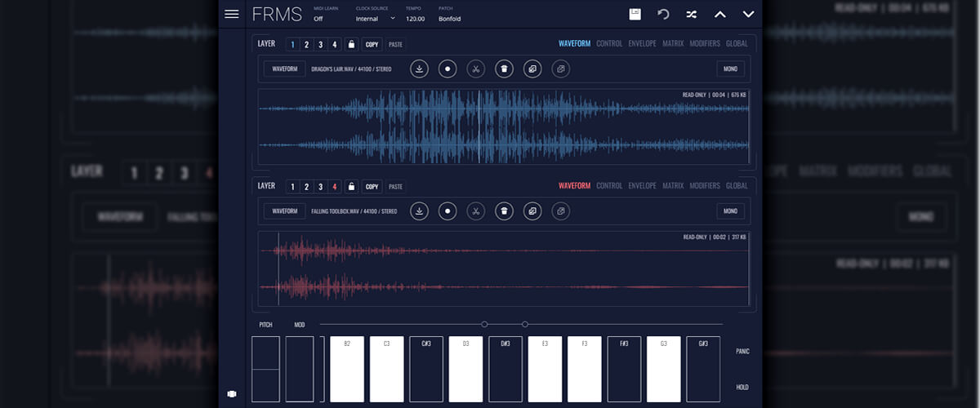
Task: Select layer 2 in the upper layer panel
Action: point(306,44)
